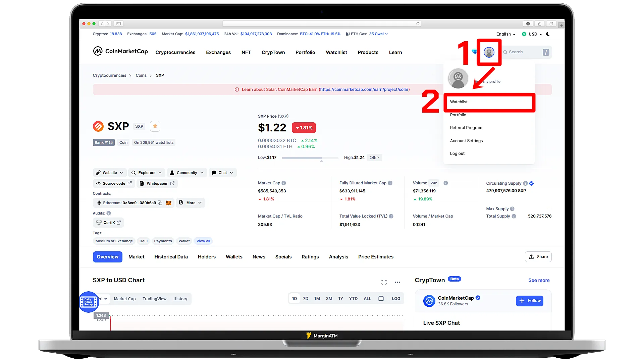This screenshot has width=644, height=362.
Task: Open the user avatar profile menu
Action: (x=489, y=52)
